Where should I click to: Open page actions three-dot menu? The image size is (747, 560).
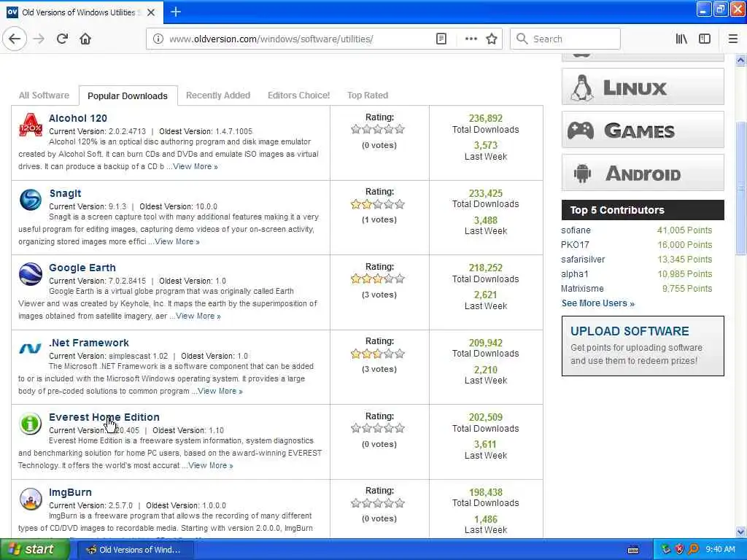coord(471,39)
